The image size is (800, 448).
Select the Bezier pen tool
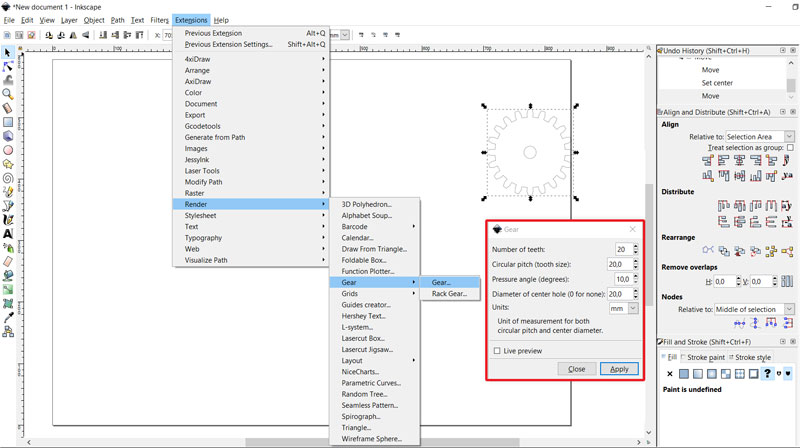pos(8,206)
